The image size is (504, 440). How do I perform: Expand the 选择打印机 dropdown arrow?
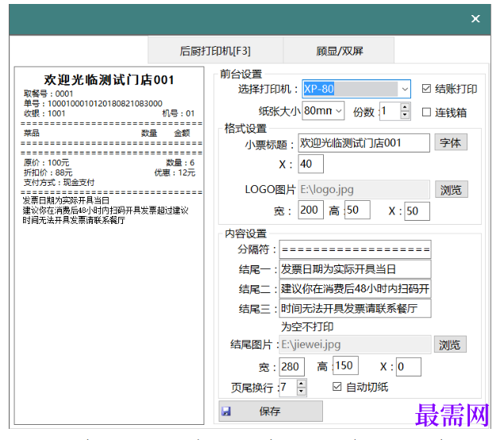405,89
